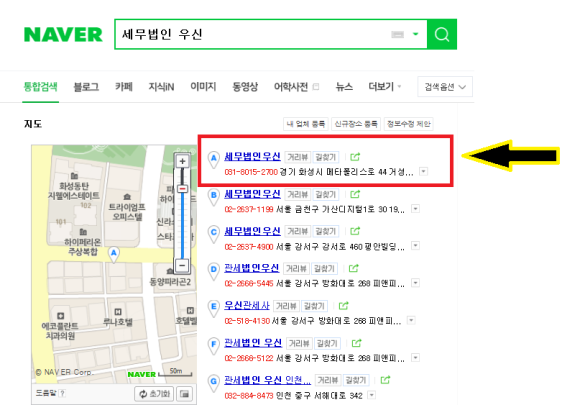Click the green share icon for result G
The height and width of the screenshot is (405, 580).
385,380
